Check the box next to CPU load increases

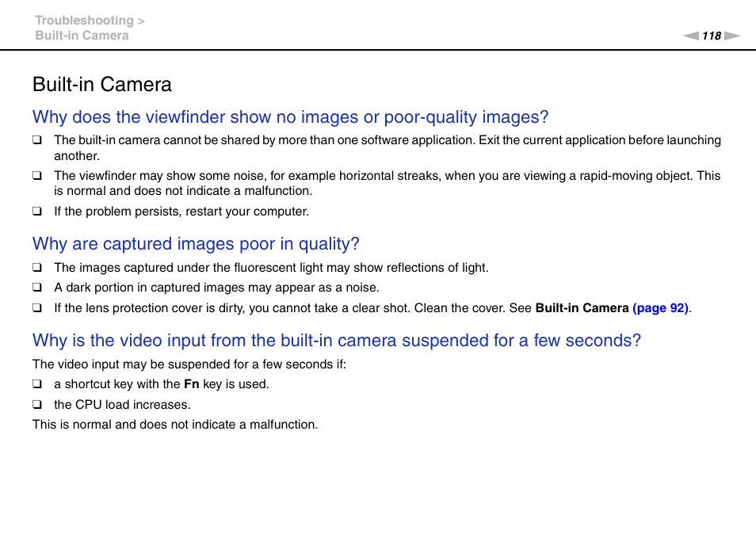click(36, 405)
